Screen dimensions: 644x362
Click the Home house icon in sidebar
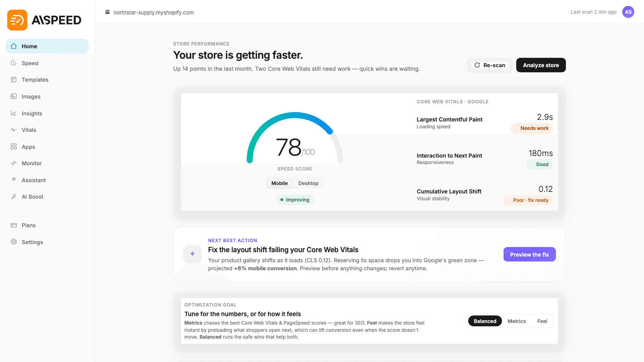tap(14, 46)
